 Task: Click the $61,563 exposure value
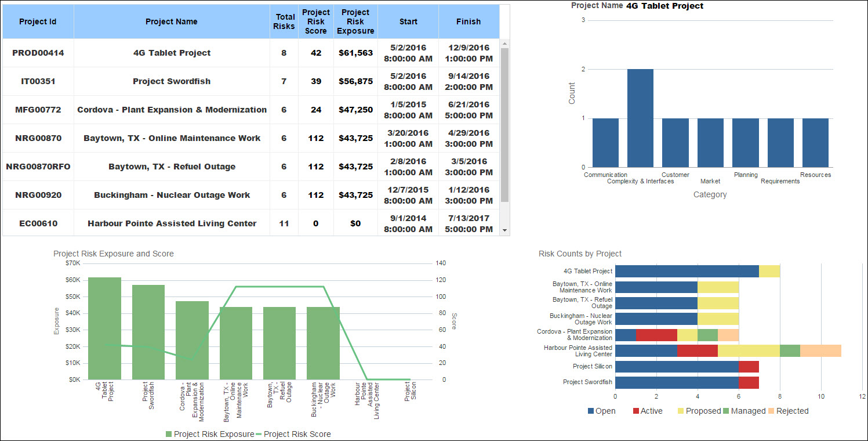[x=355, y=53]
